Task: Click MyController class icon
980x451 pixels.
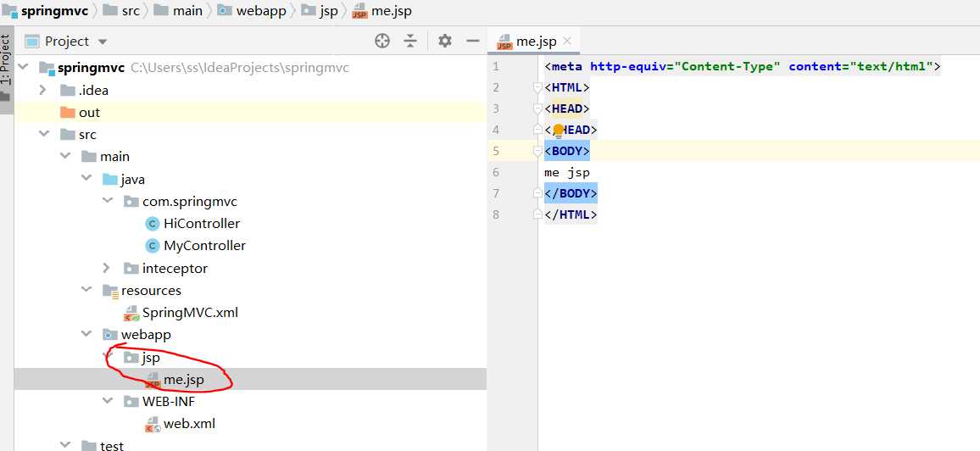Action: pyautogui.click(x=152, y=246)
